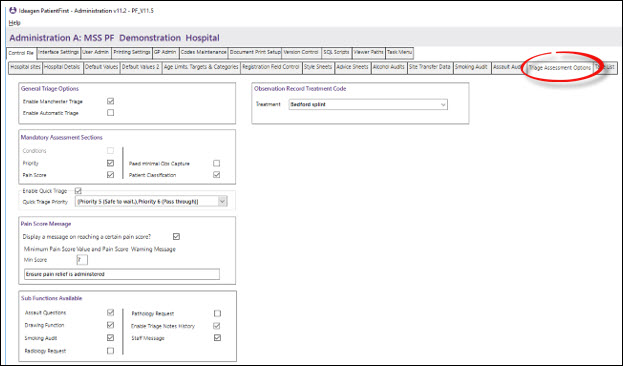The height and width of the screenshot is (366, 623).
Task: Select the Default Values 2 sub-tab
Action: tap(141, 68)
